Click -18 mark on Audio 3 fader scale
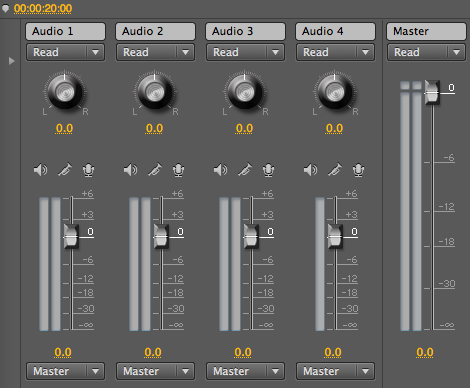470x388 pixels. point(266,293)
